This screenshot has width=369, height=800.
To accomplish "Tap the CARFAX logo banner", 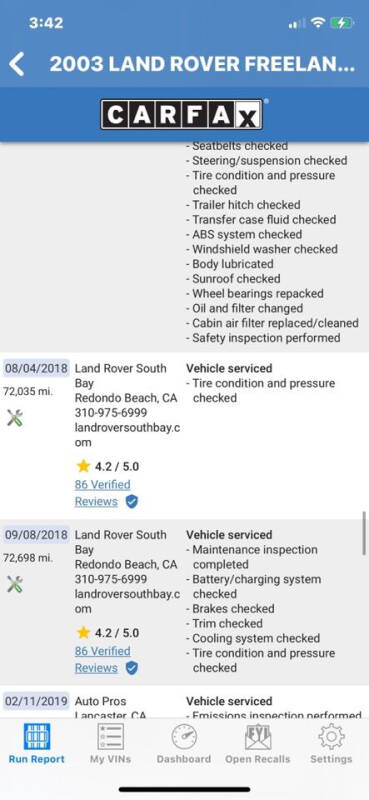I will (x=182, y=114).
